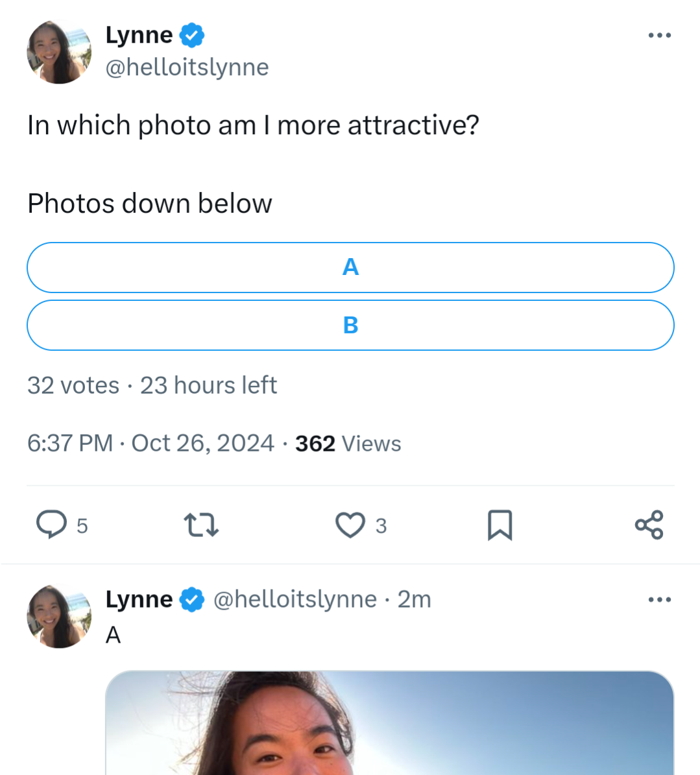View the 362 Views analytics
This screenshot has height=775, width=700.
click(348, 444)
